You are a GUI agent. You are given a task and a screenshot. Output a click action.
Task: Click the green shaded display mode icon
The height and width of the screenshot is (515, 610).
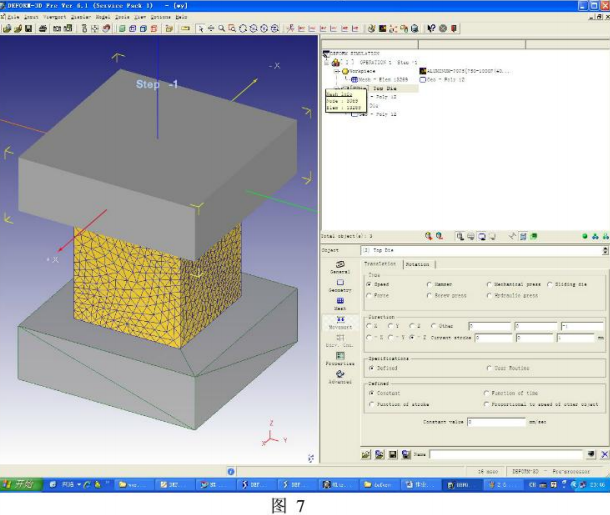[x=122, y=28]
